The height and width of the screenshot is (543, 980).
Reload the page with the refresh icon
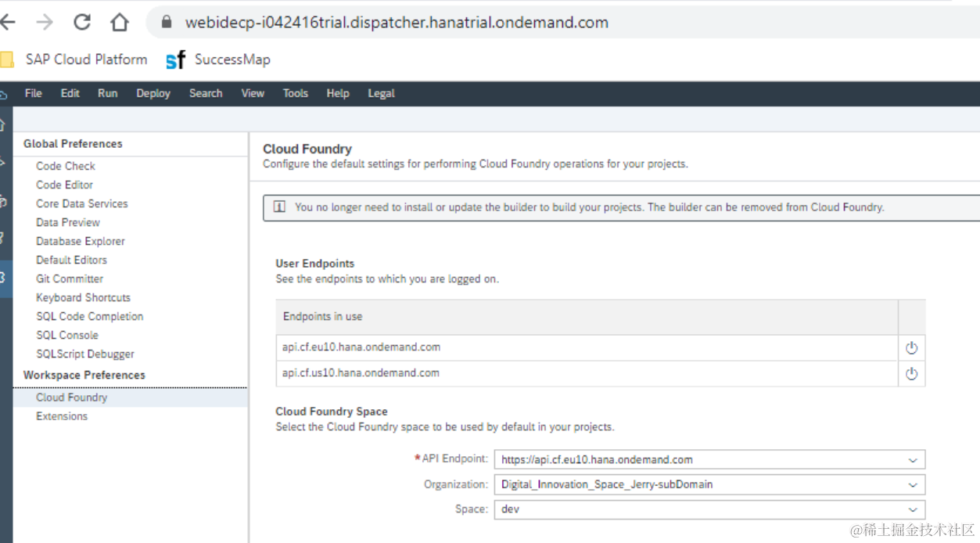tap(82, 23)
